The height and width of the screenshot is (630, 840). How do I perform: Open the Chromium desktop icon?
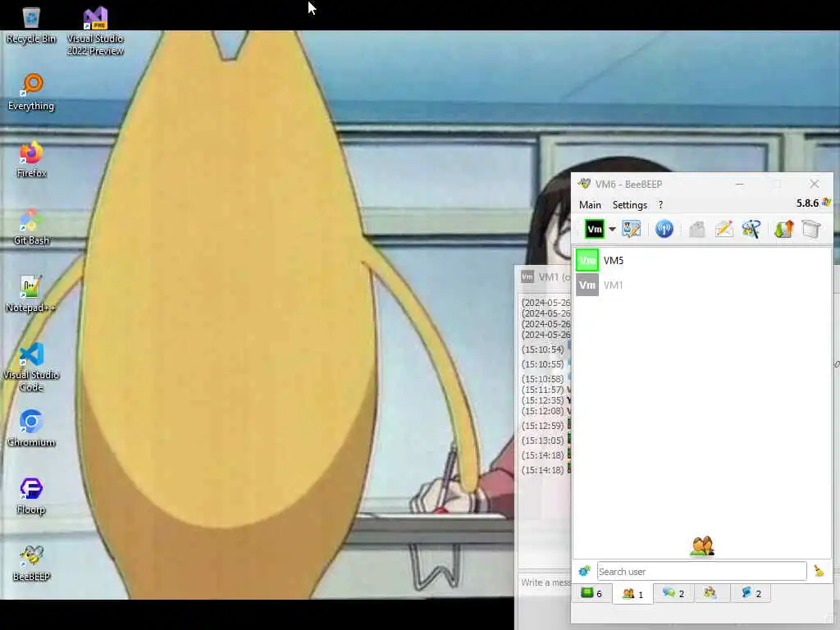(x=31, y=428)
